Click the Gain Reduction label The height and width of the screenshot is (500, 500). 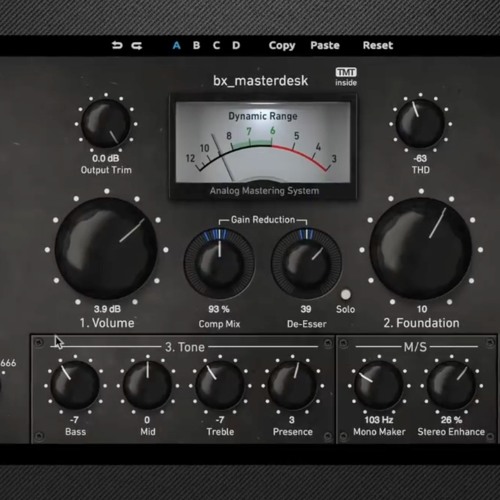pyautogui.click(x=263, y=220)
